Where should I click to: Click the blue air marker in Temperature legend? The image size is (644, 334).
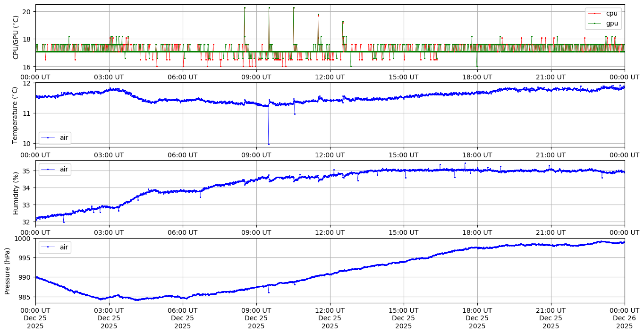pos(48,137)
